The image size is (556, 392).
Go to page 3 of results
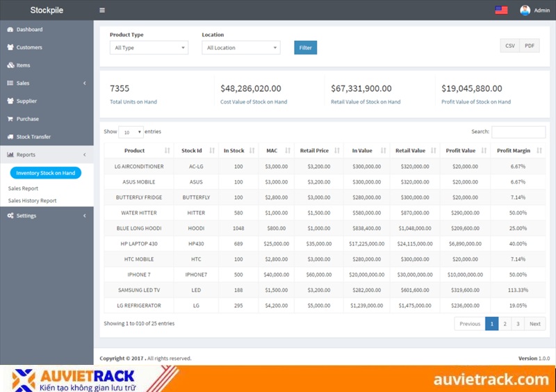point(518,323)
